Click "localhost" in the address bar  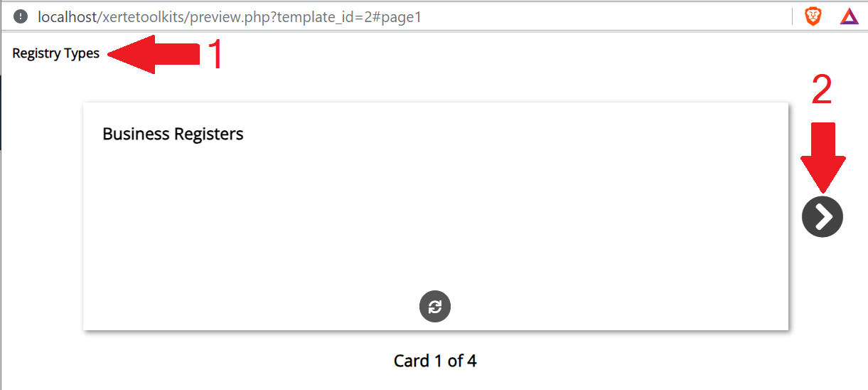tap(67, 16)
